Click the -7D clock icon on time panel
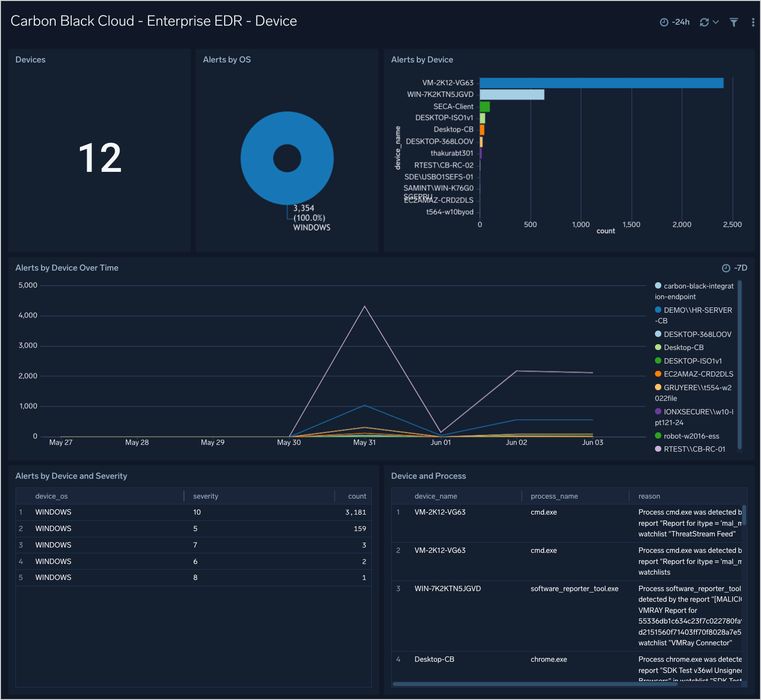The width and height of the screenshot is (761, 700). (726, 268)
